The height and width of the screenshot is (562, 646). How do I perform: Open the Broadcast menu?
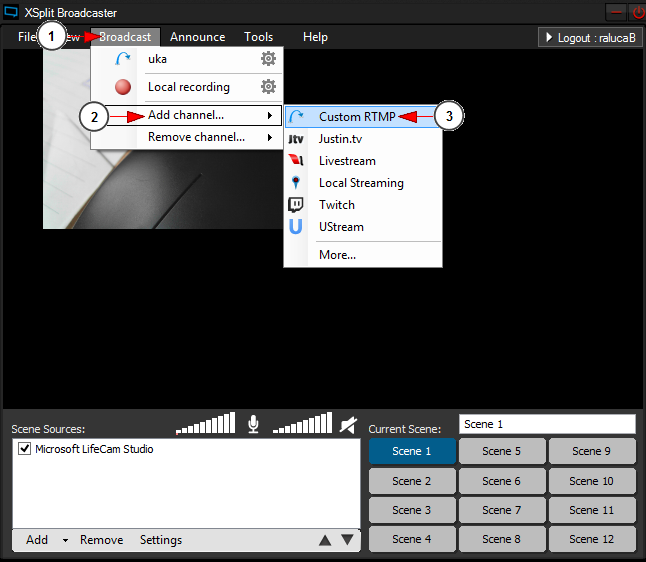click(x=125, y=37)
